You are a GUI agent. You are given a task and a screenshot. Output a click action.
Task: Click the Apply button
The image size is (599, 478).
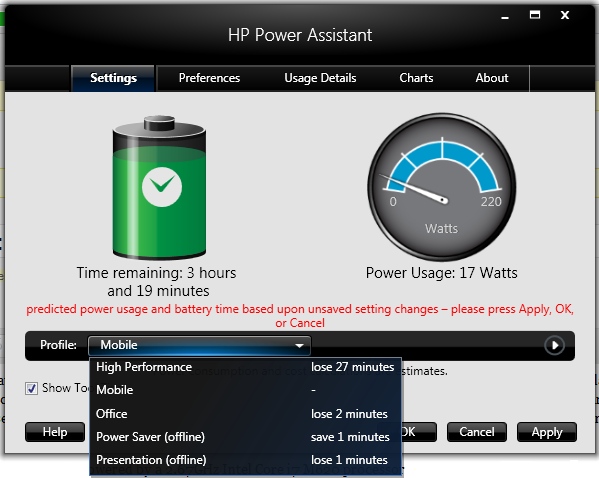tap(547, 432)
